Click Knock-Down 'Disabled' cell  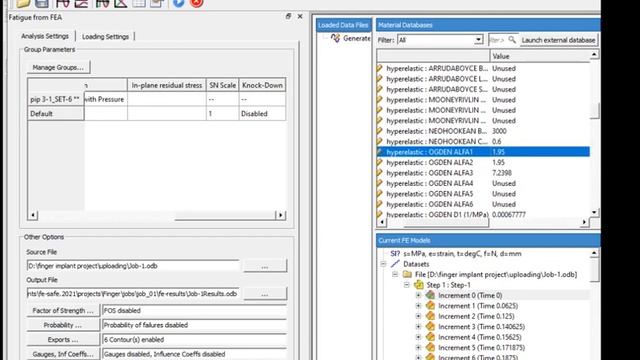(262, 113)
